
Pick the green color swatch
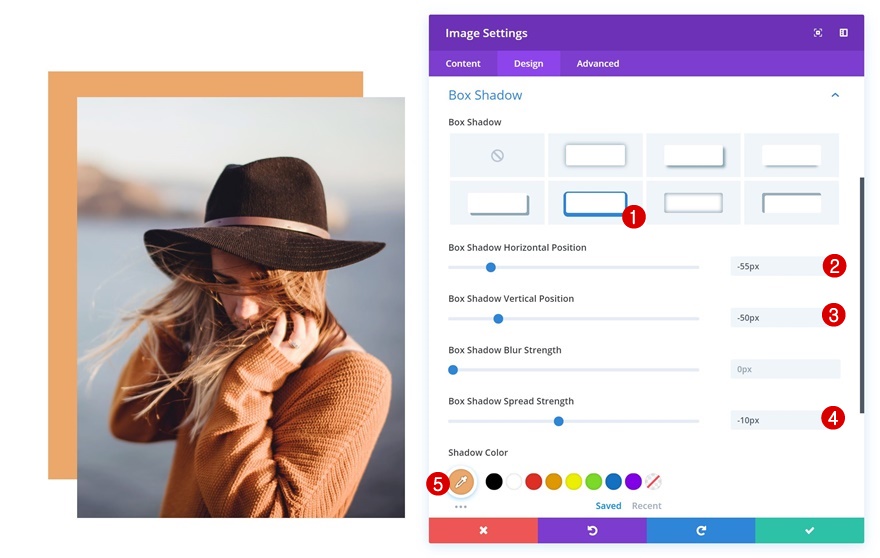pos(593,481)
